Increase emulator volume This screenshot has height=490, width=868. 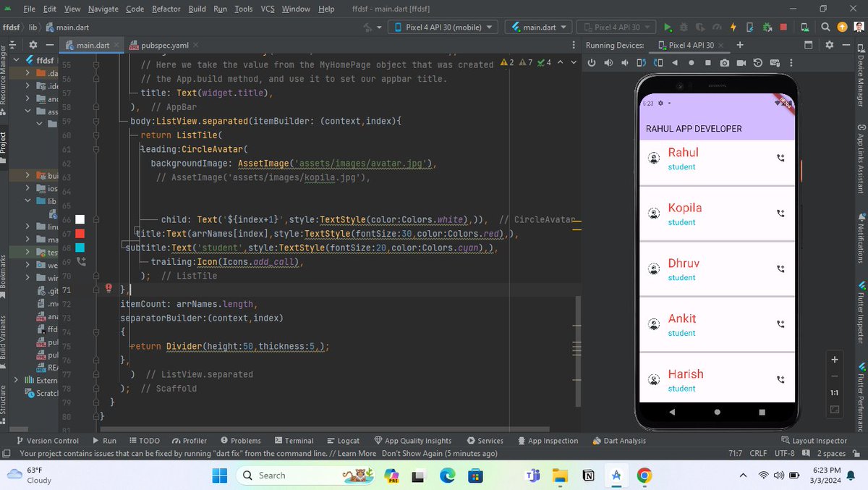point(608,63)
